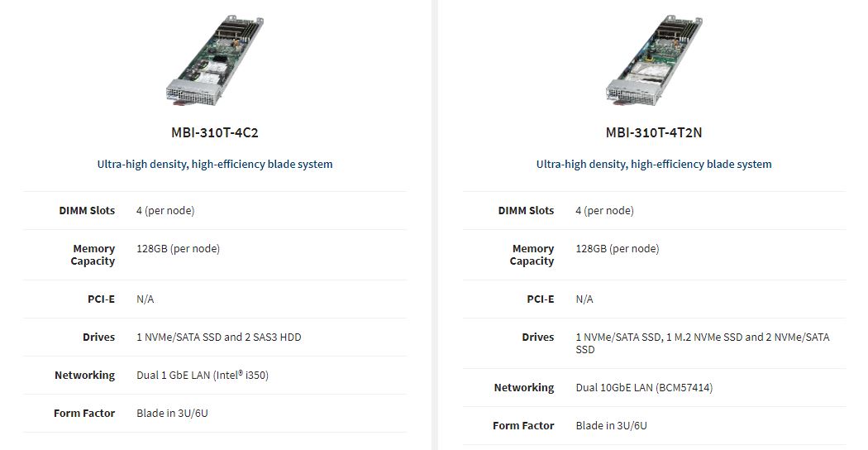Click the PCI-E label in the MBI-310T-4C2 card
This screenshot has width=868, height=450.
(101, 299)
